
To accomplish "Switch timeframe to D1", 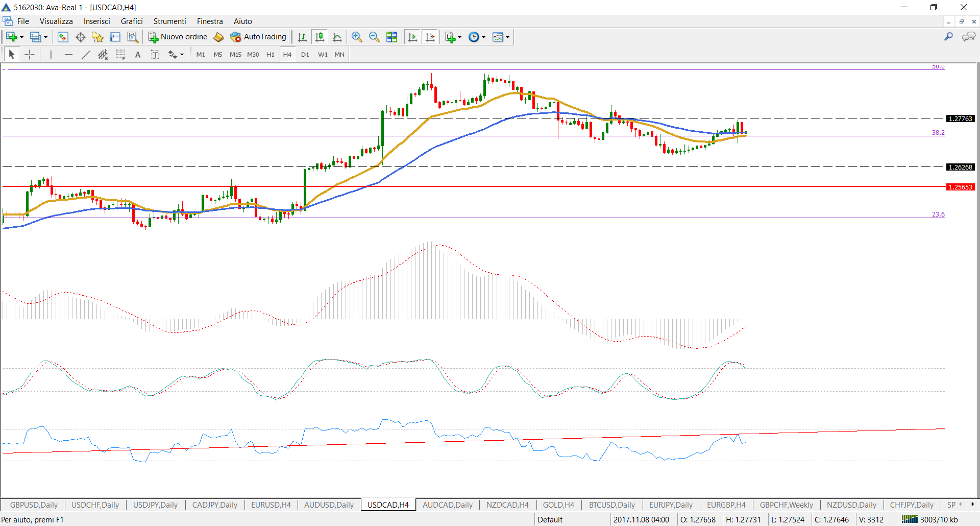I will (305, 54).
